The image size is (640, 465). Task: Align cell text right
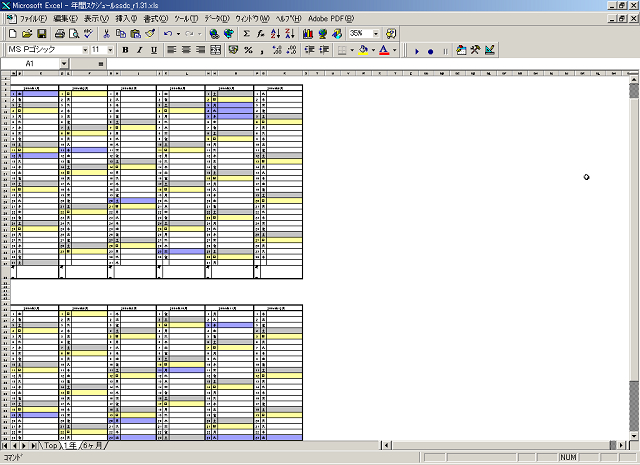click(x=200, y=50)
